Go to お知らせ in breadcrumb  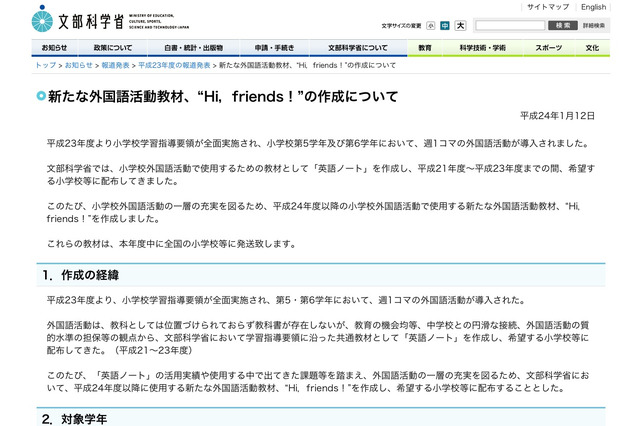coord(79,65)
